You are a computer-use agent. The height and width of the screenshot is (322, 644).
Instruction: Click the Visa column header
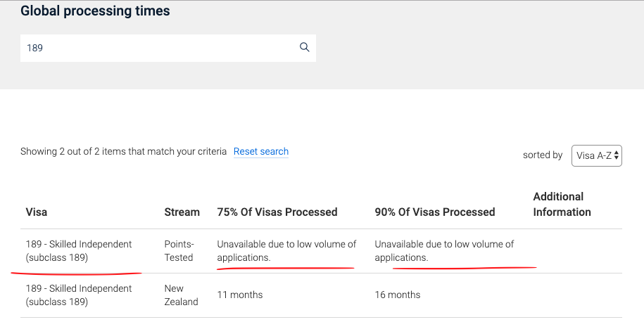tap(37, 212)
